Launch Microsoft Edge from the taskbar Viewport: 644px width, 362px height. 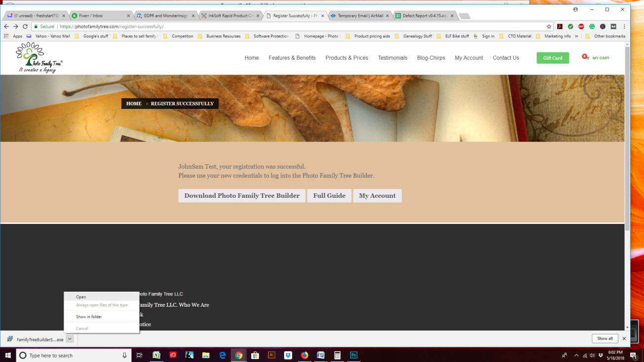click(222, 355)
